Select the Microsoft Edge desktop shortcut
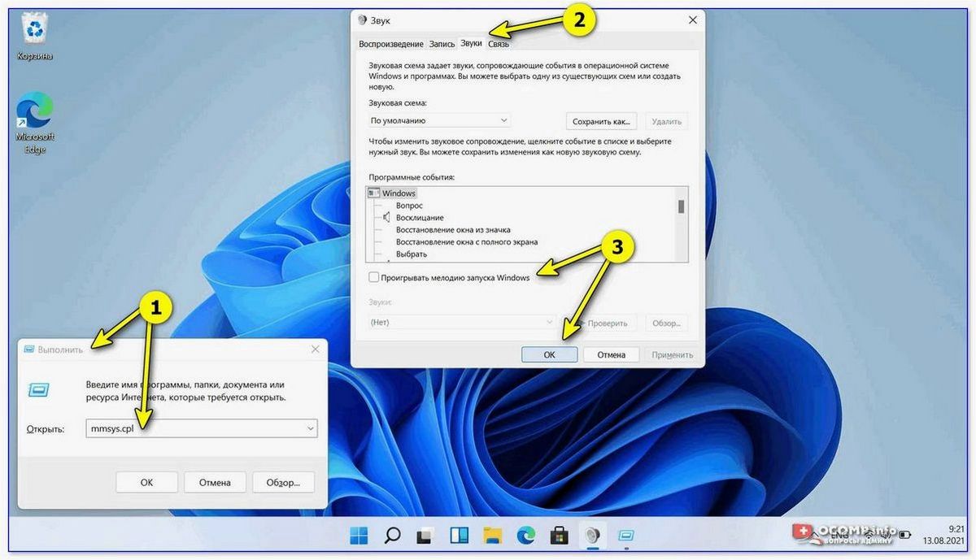 point(35,123)
